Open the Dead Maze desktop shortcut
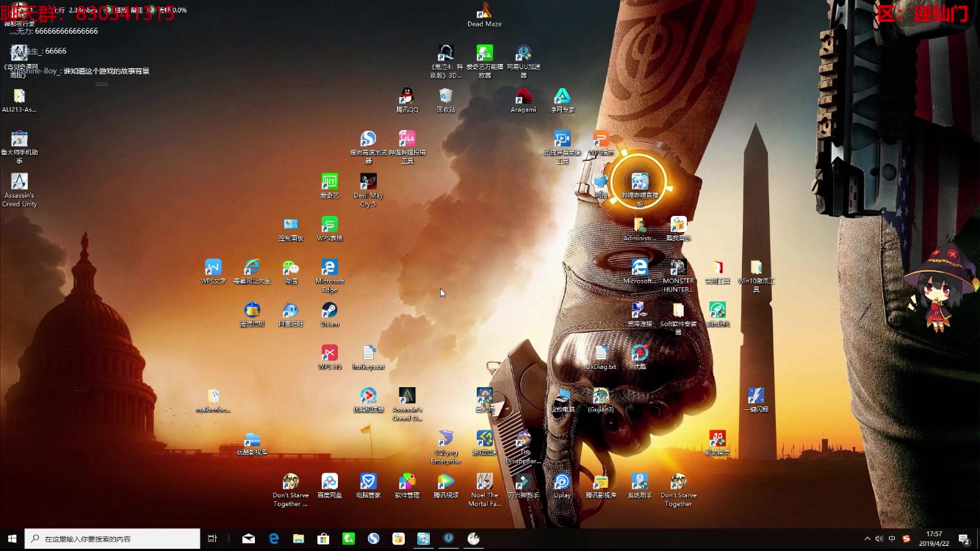Viewport: 980px width, 551px height. [x=484, y=15]
